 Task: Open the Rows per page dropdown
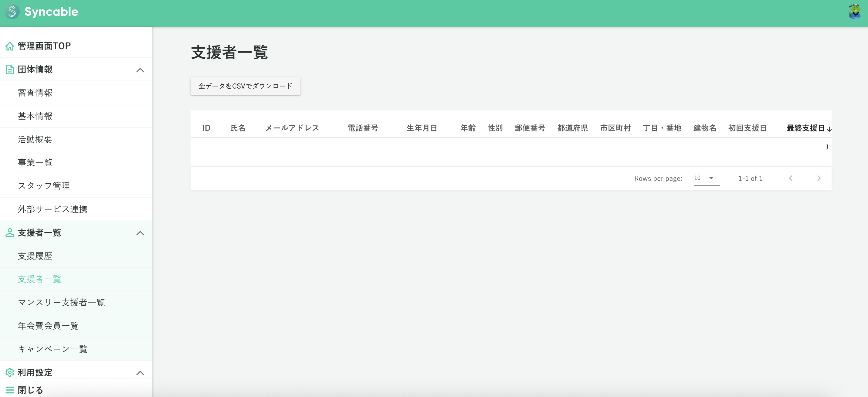click(x=704, y=178)
